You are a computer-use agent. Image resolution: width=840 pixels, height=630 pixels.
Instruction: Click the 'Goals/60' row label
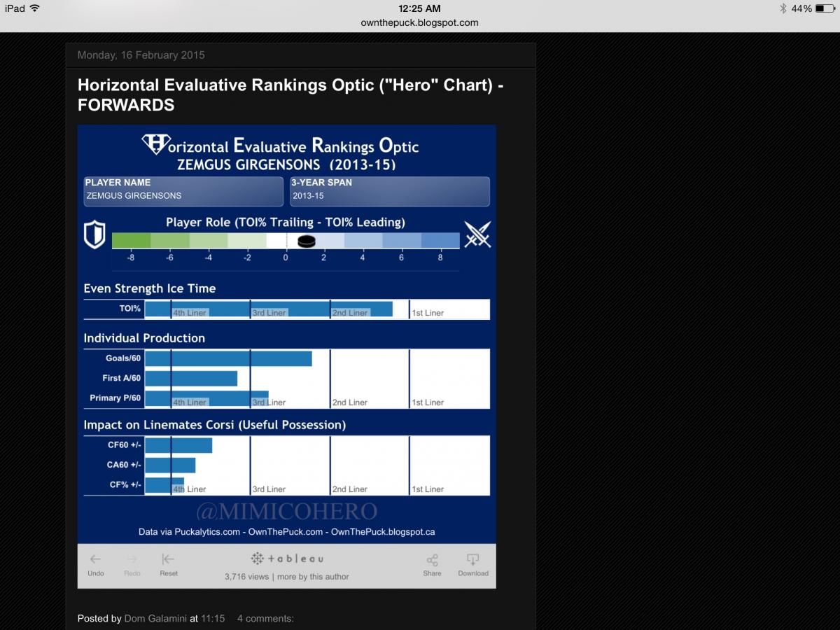[123, 358]
